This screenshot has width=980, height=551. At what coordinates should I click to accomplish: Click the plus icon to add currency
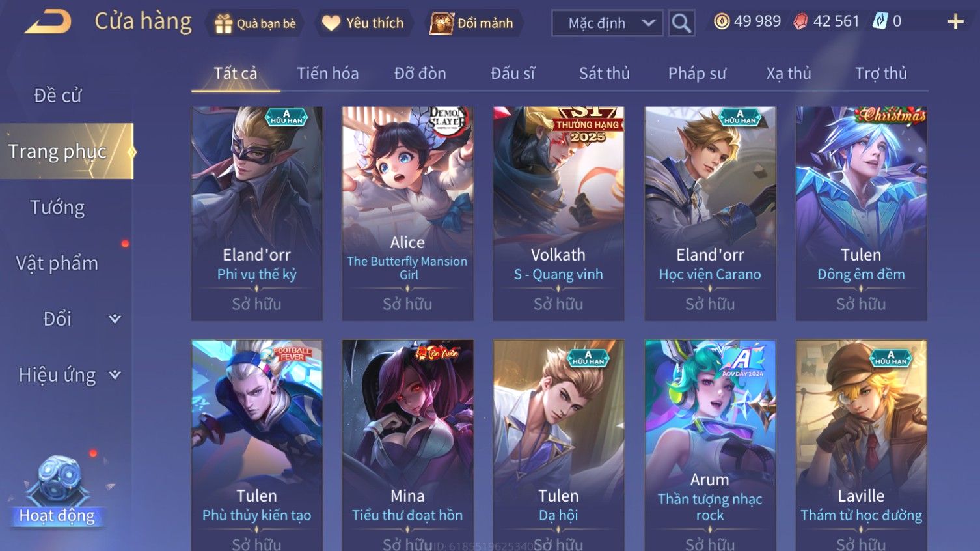point(955,22)
